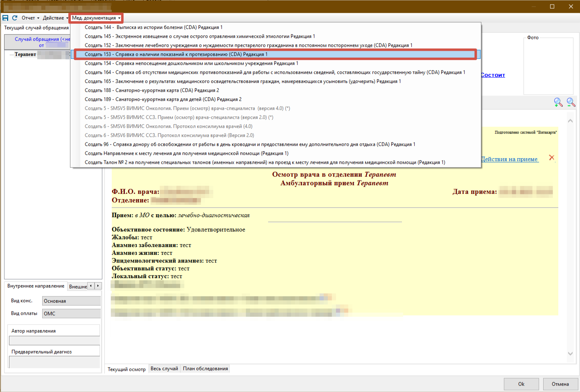This screenshot has height=392, width=580.
Task: Switch to Внутреннее направление tab
Action: click(36, 286)
